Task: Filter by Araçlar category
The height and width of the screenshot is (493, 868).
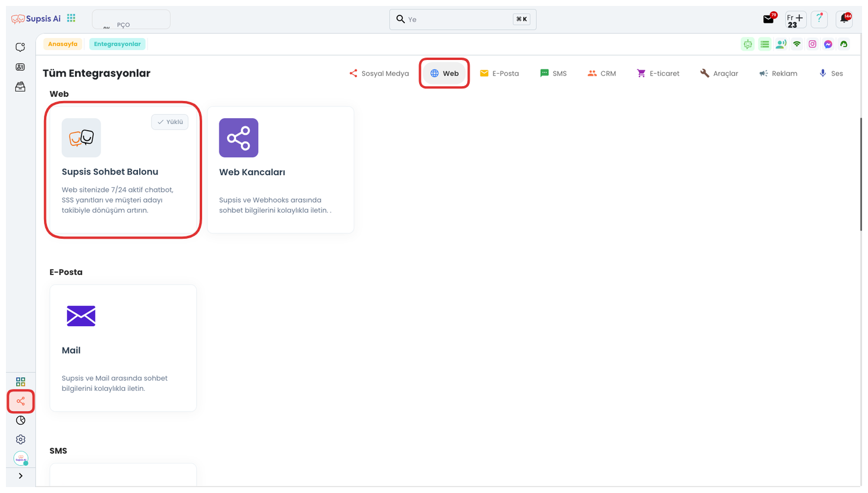Action: coord(719,74)
